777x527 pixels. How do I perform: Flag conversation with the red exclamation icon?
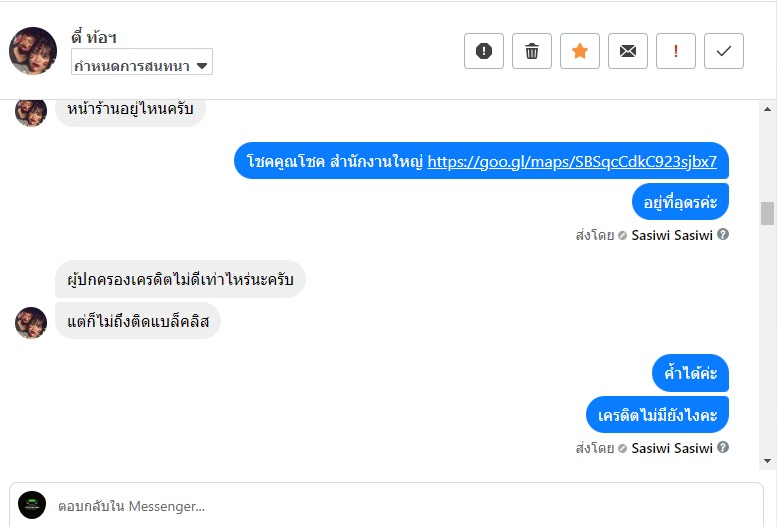point(676,51)
